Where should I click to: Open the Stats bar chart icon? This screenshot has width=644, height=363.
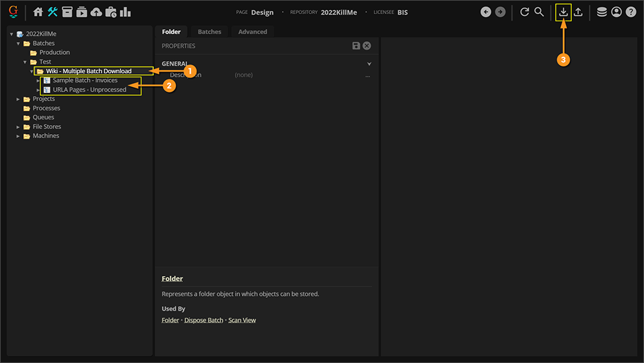[126, 12]
